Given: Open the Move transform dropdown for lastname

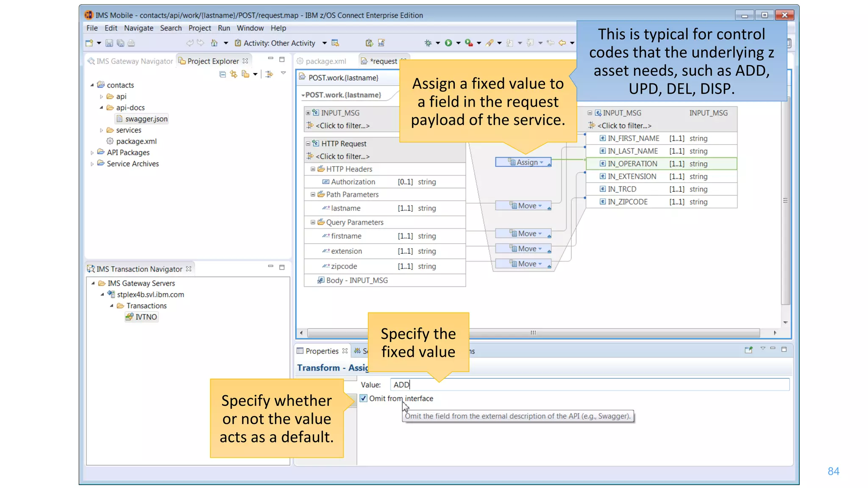Looking at the screenshot, I should pyautogui.click(x=540, y=206).
